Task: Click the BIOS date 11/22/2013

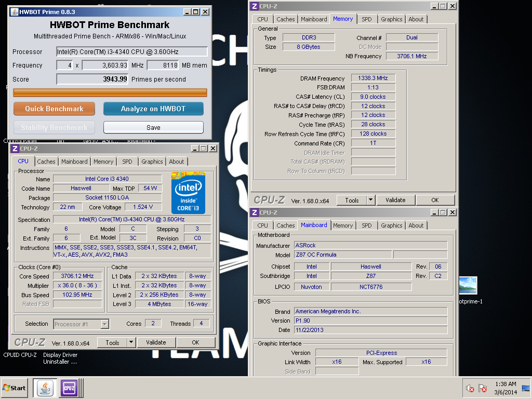Action: [x=371, y=330]
